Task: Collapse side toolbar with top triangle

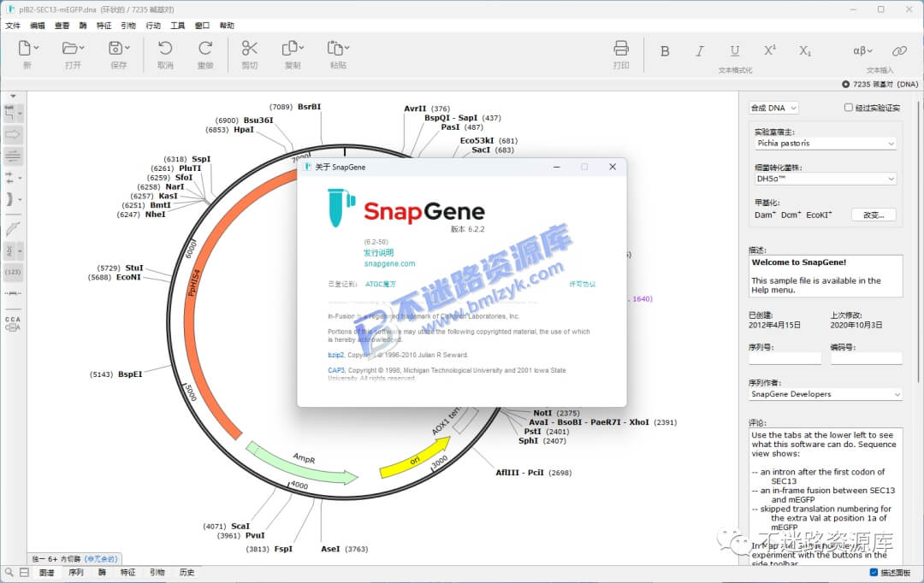Action: (13, 96)
